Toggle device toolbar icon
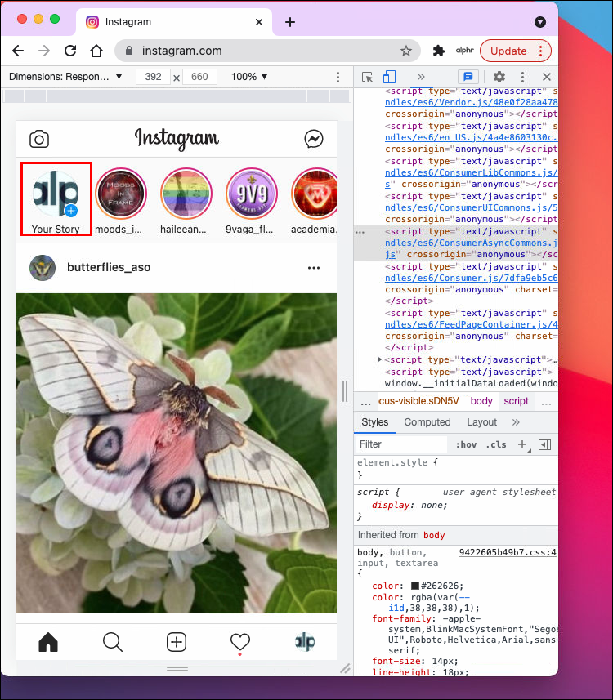 click(x=389, y=78)
